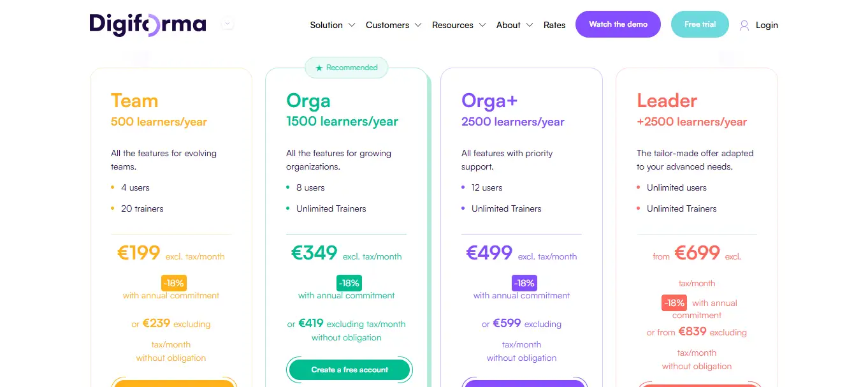Viewport: 868px width, 387px height.
Task: Click the red -18% badge in Leader plan
Action: (674, 303)
